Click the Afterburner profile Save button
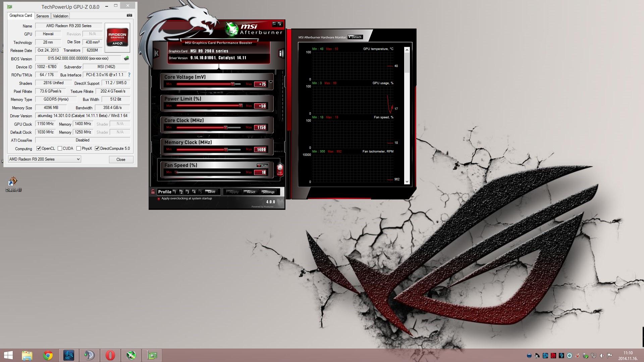644x362 pixels. pyautogui.click(x=211, y=192)
